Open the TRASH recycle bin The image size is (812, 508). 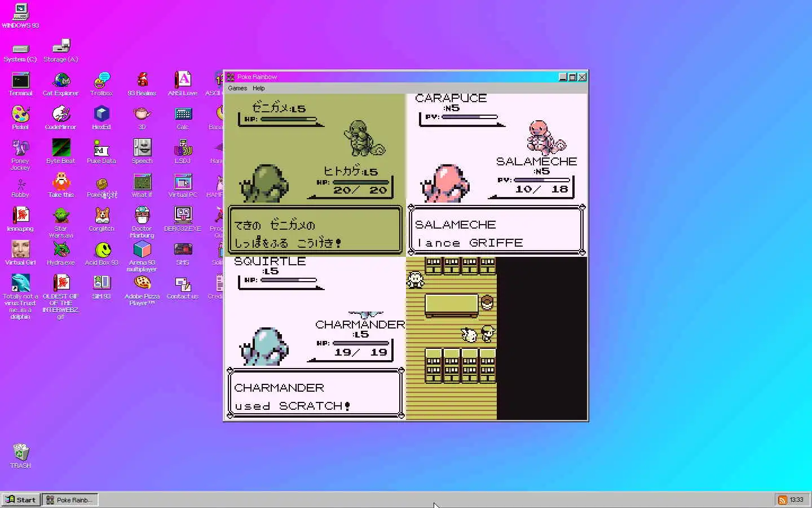[x=20, y=456]
